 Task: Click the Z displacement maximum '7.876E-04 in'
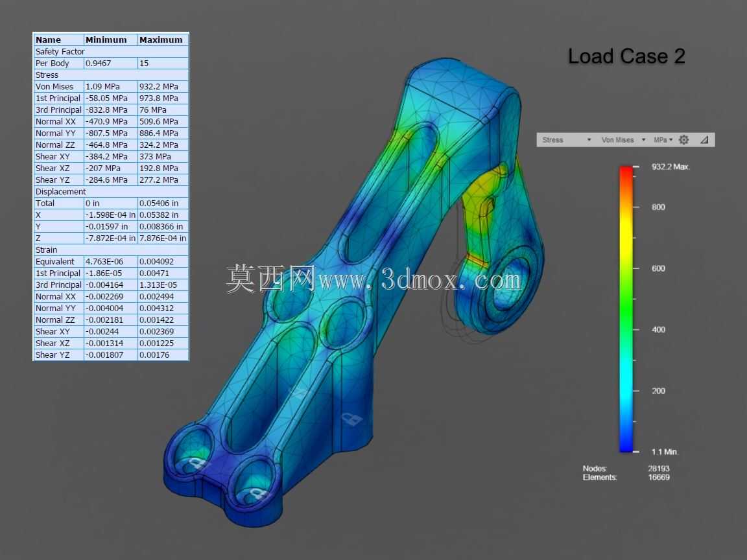coord(163,238)
